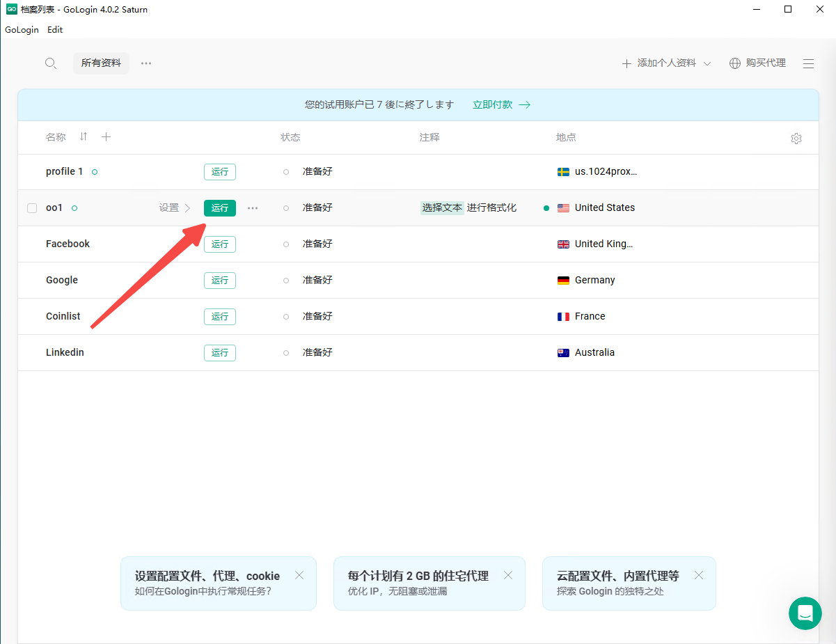Open the three-dot menu beside 所有资料
This screenshot has height=644, width=836.
[x=146, y=63]
